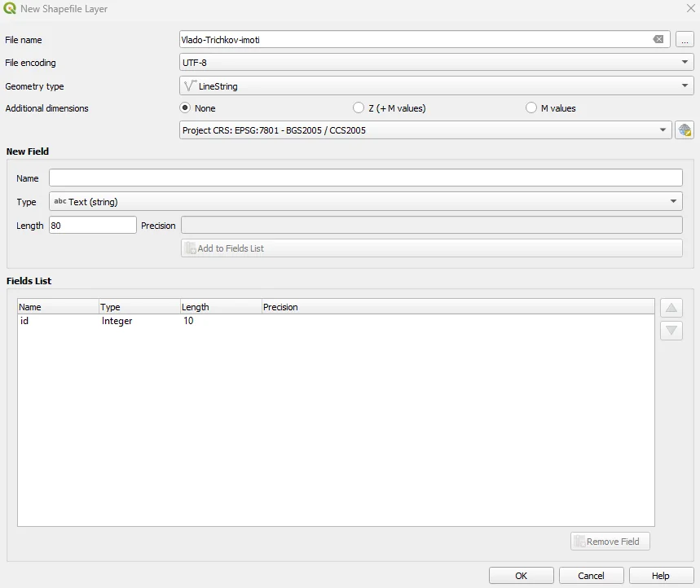The width and height of the screenshot is (700, 588).
Task: Move field down with arrow button
Action: click(671, 331)
